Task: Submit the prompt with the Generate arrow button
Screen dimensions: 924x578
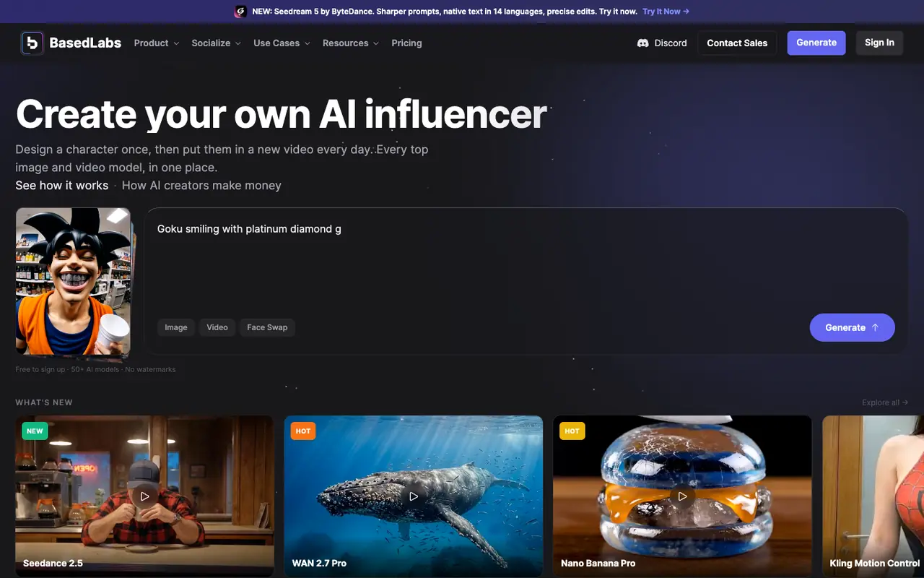Action: pyautogui.click(x=852, y=327)
